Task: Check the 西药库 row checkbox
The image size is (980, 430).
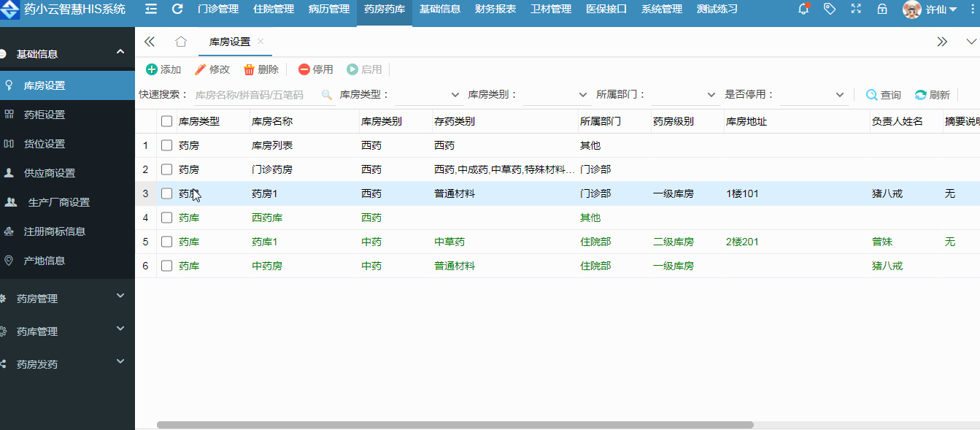Action: (x=166, y=218)
